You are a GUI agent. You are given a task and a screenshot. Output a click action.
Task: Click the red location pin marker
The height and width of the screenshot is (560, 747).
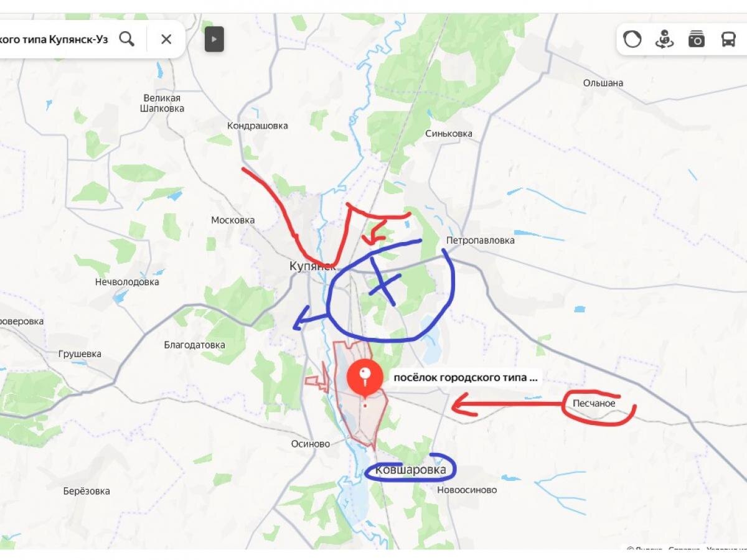pyautogui.click(x=365, y=378)
